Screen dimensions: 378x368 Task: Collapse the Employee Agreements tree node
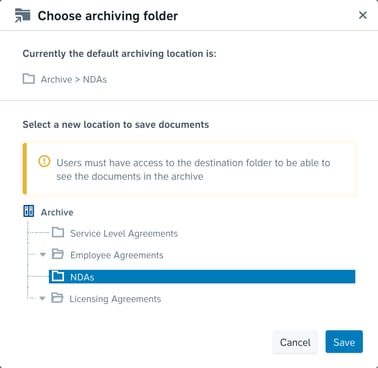point(43,255)
